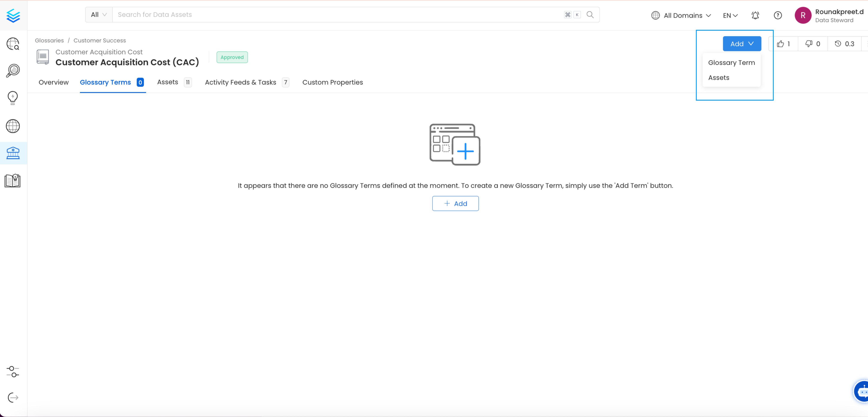
Task: Open the chatbot assistant bubble
Action: tap(862, 391)
